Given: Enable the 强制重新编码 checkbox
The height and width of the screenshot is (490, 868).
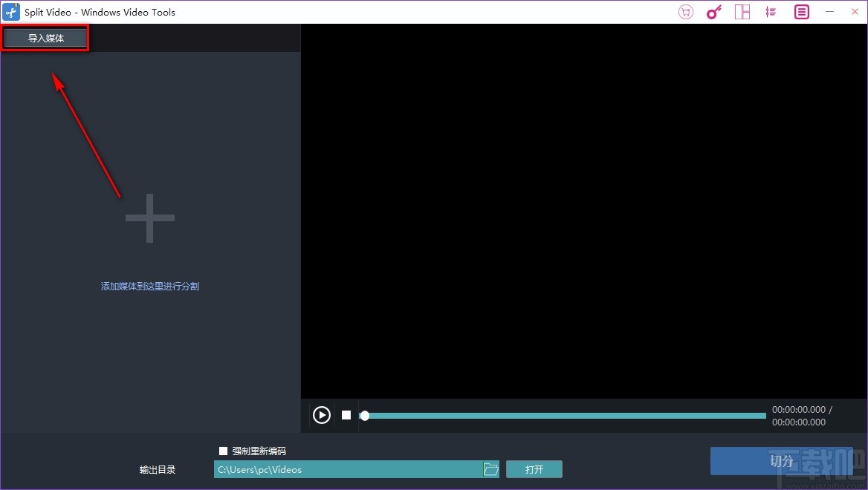Looking at the screenshot, I should click(x=222, y=450).
